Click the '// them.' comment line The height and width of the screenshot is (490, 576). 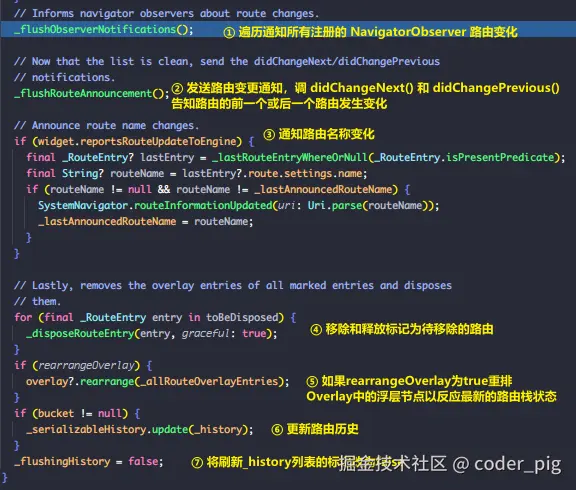(x=37, y=301)
